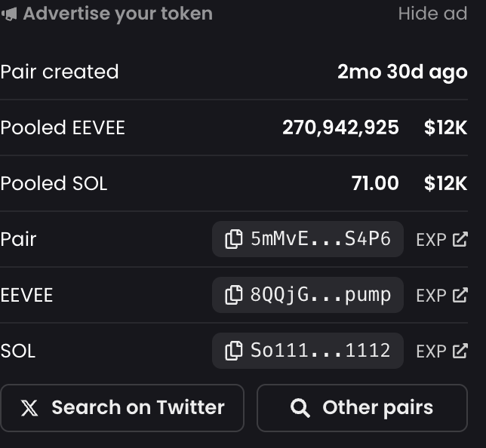Click the EXP link for EEVEE

pyautogui.click(x=432, y=296)
